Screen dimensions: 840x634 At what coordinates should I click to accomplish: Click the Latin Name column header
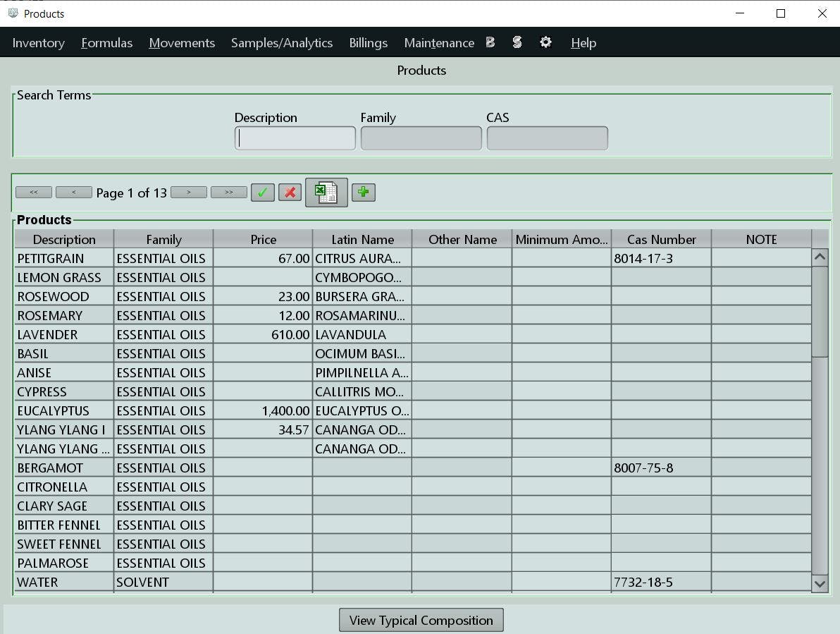[x=362, y=239]
